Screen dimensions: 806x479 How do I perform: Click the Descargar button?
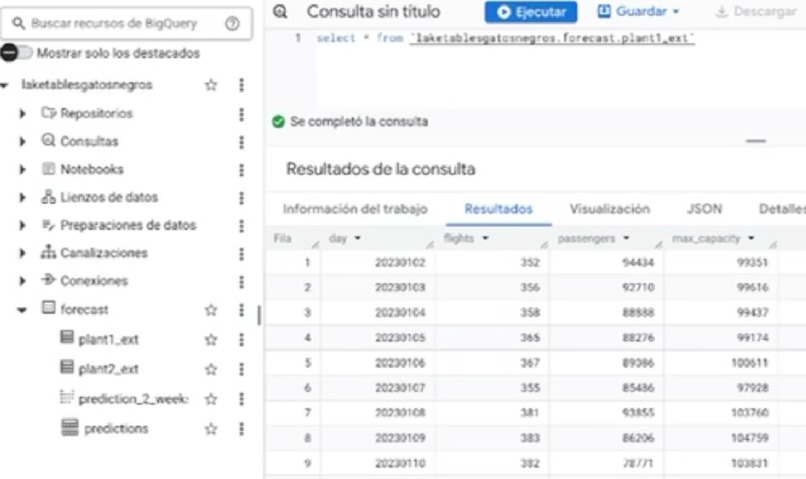(756, 11)
